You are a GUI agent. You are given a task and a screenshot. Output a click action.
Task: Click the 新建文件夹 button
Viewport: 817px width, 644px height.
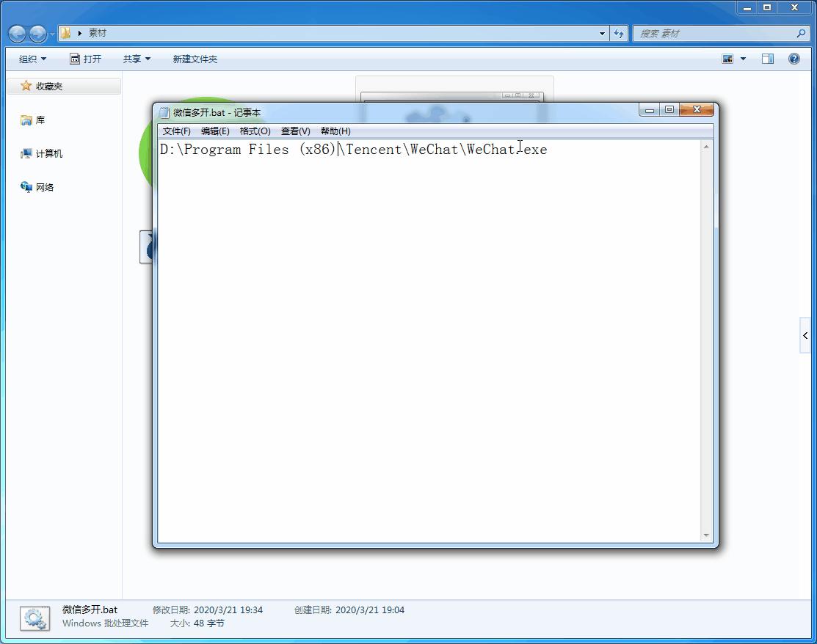pyautogui.click(x=195, y=59)
